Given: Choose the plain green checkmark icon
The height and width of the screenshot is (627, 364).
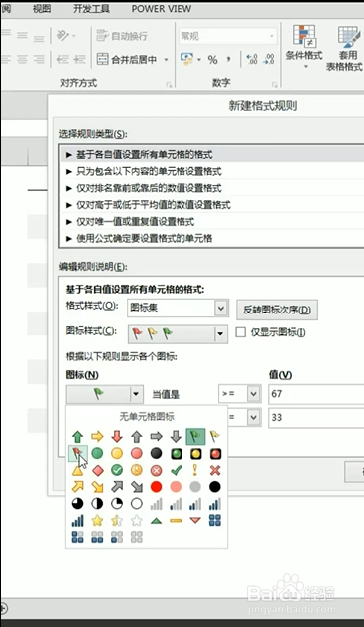Looking at the screenshot, I should tap(176, 470).
